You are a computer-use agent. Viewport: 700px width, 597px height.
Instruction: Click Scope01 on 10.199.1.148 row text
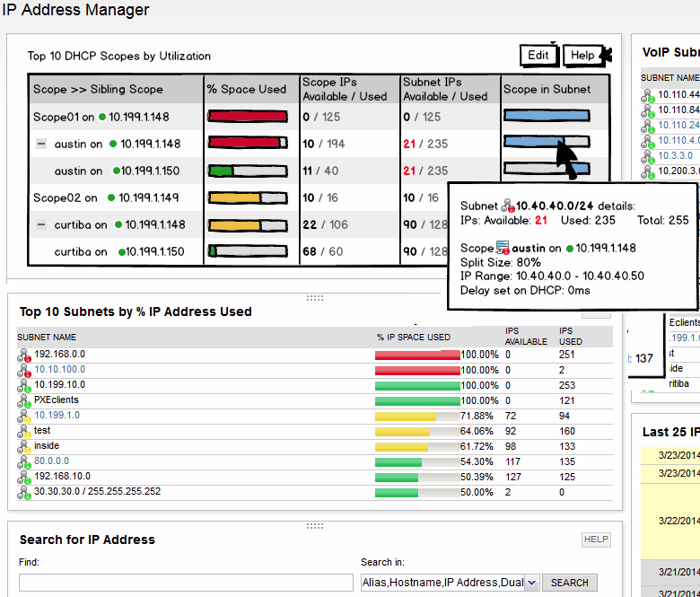point(101,117)
